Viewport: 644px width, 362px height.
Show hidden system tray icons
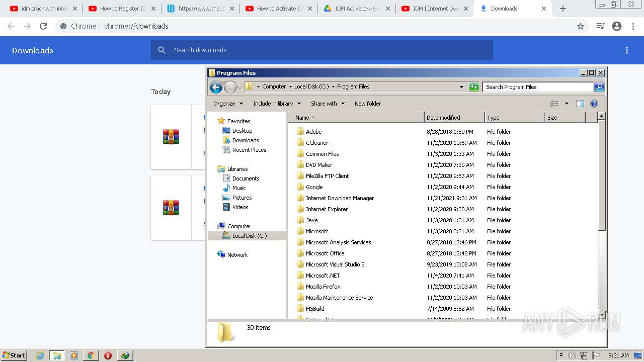561,355
